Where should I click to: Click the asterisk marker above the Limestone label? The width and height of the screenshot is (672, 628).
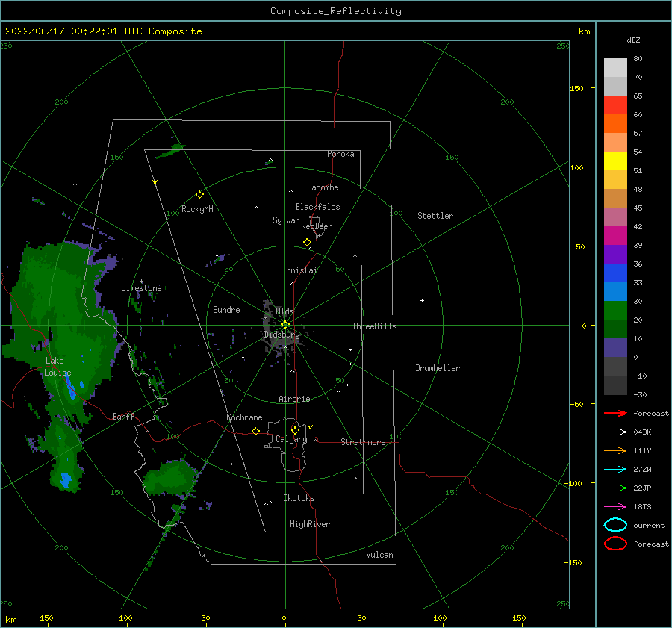tap(141, 282)
